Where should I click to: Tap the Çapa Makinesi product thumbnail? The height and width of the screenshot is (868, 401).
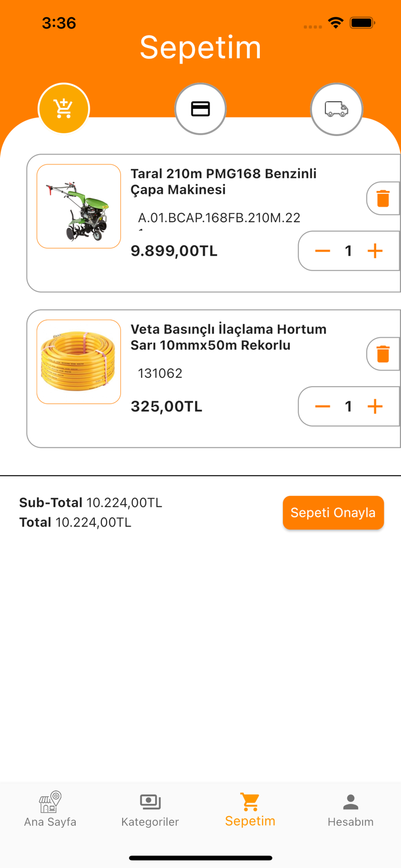79,206
